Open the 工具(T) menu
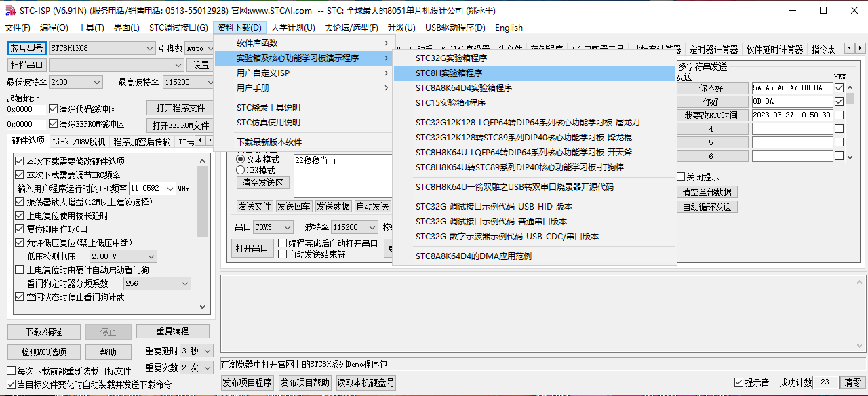Image resolution: width=868 pixels, height=396 pixels. point(91,28)
